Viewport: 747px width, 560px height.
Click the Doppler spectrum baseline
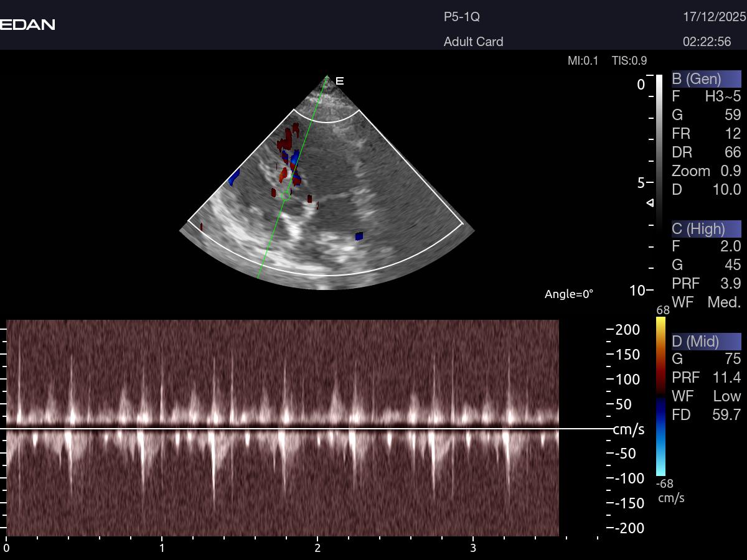point(280,429)
